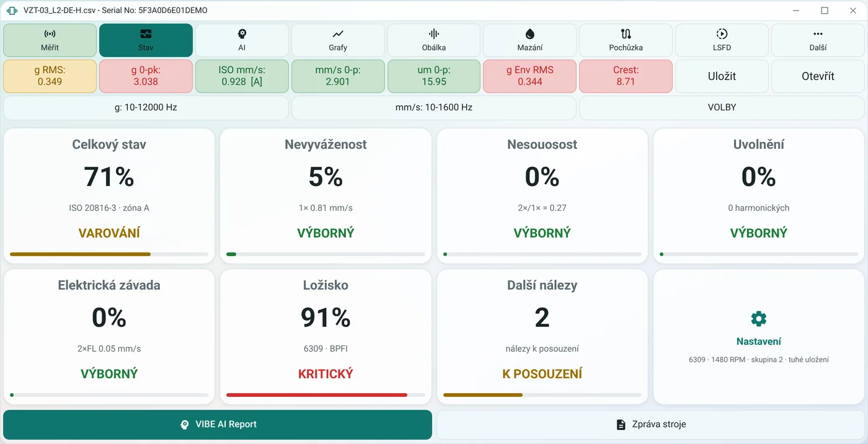Click the 6309 · 1480 RPM settings summary

[758, 360]
